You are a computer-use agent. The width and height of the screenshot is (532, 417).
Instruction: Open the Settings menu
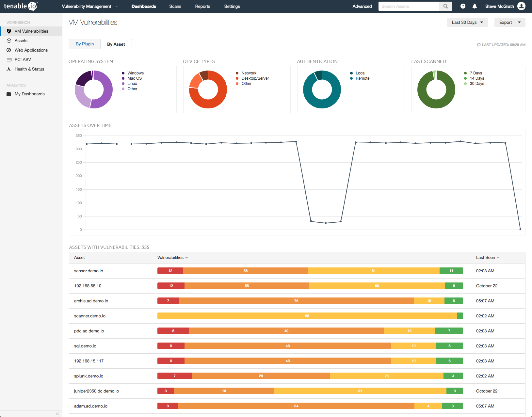(x=232, y=6)
